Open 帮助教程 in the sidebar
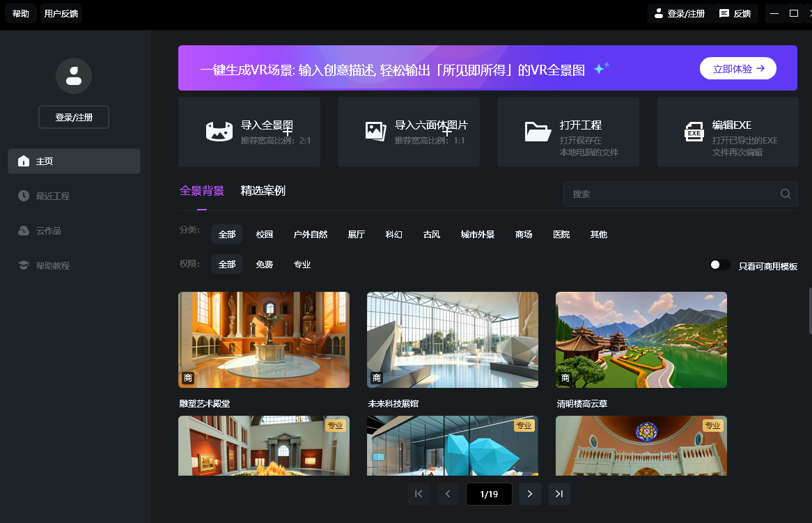This screenshot has height=523, width=812. click(x=74, y=265)
